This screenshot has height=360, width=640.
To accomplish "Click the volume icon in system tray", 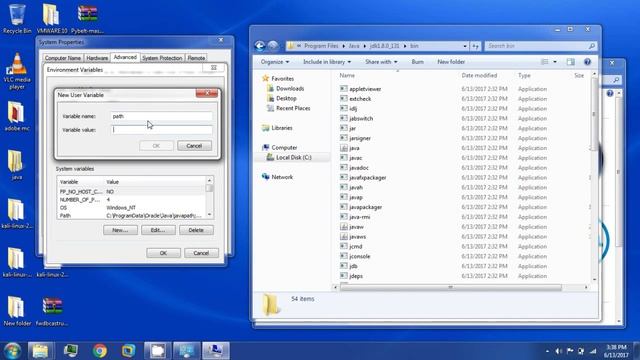I will 558,351.
